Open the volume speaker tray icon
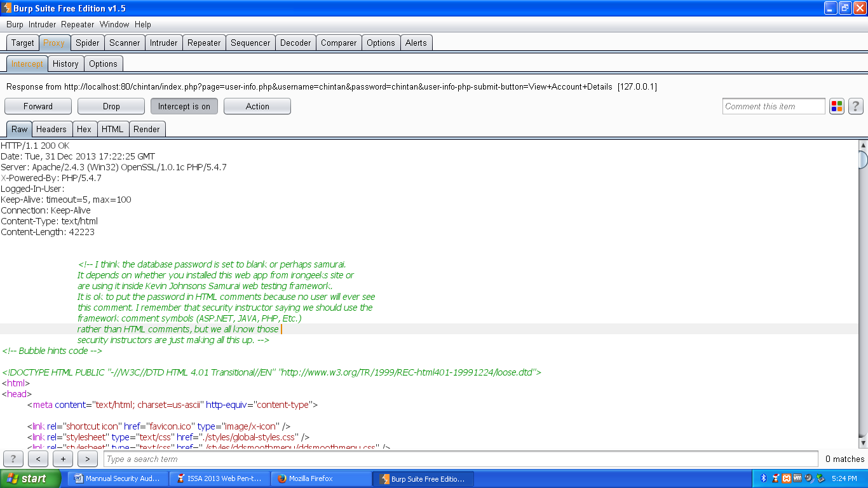Viewport: 868px width, 488px height. click(808, 478)
